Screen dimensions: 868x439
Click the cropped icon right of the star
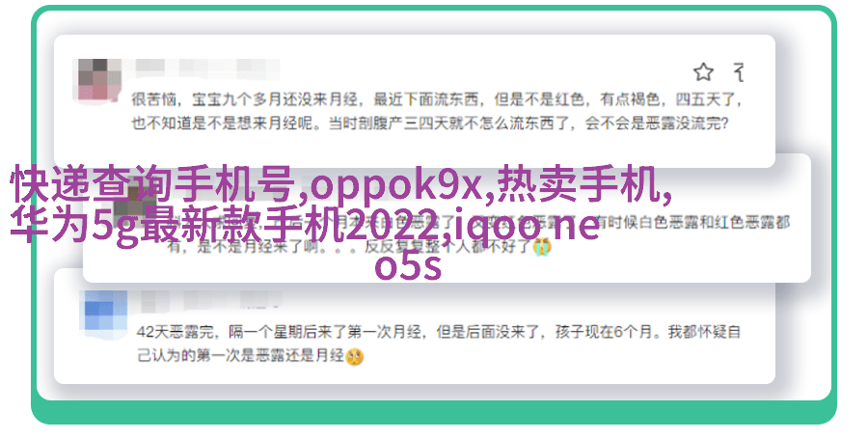[x=739, y=72]
